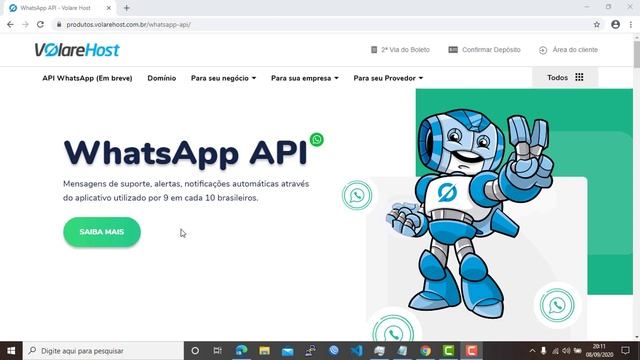Click the WhatsApp API heading
Screen dimensions: 640x360
pos(185,154)
